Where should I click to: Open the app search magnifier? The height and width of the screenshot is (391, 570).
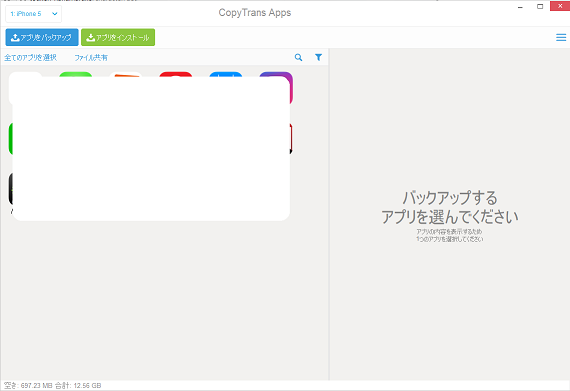[x=298, y=57]
